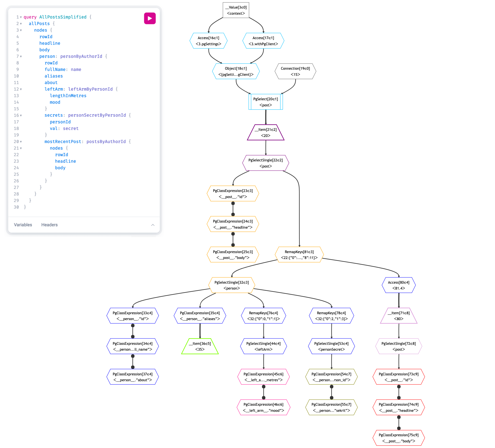
Task: Open the Headers tab
Action: point(49,225)
